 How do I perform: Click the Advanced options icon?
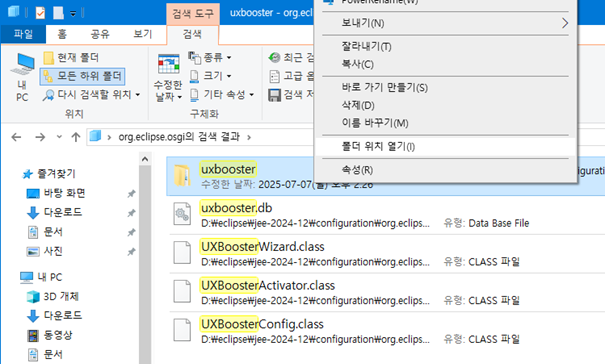click(274, 76)
